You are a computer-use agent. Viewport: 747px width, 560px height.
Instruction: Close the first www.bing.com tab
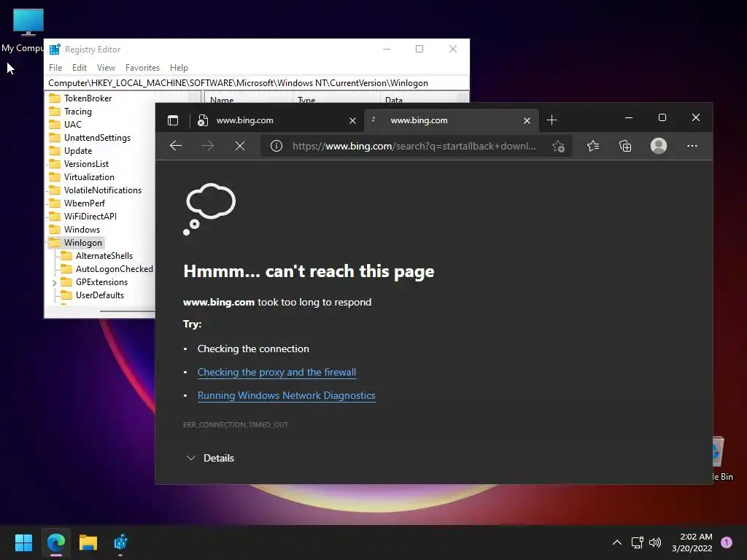coord(352,120)
